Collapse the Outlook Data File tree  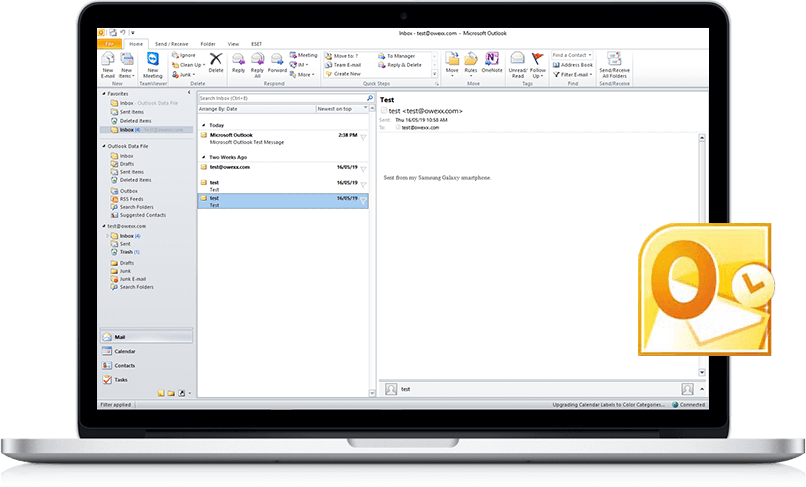click(104, 146)
